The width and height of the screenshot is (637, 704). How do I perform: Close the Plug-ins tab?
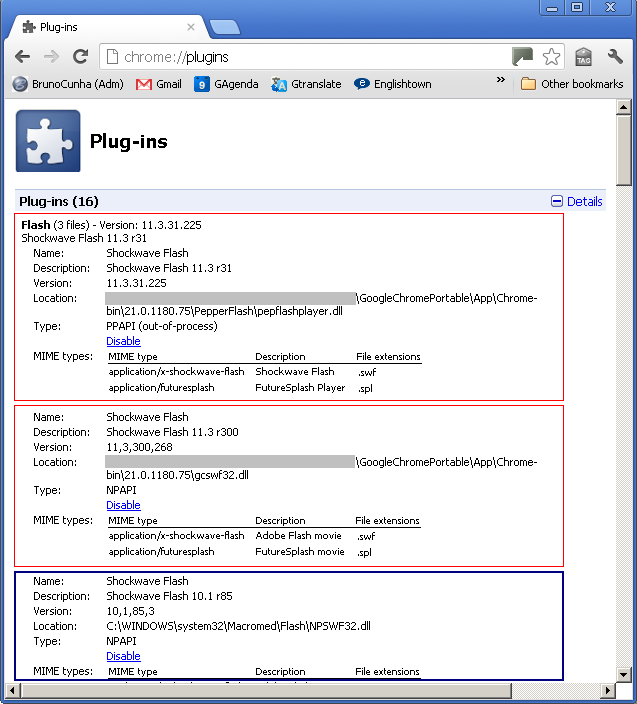[x=191, y=27]
